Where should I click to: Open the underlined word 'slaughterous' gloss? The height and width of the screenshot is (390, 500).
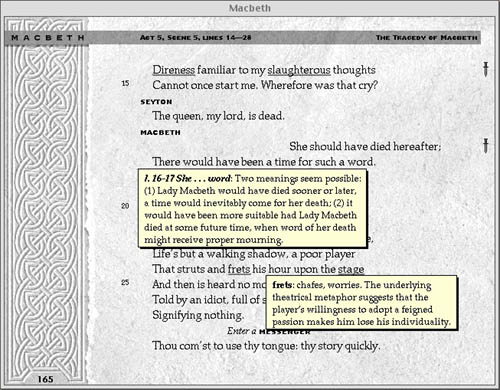tap(299, 70)
